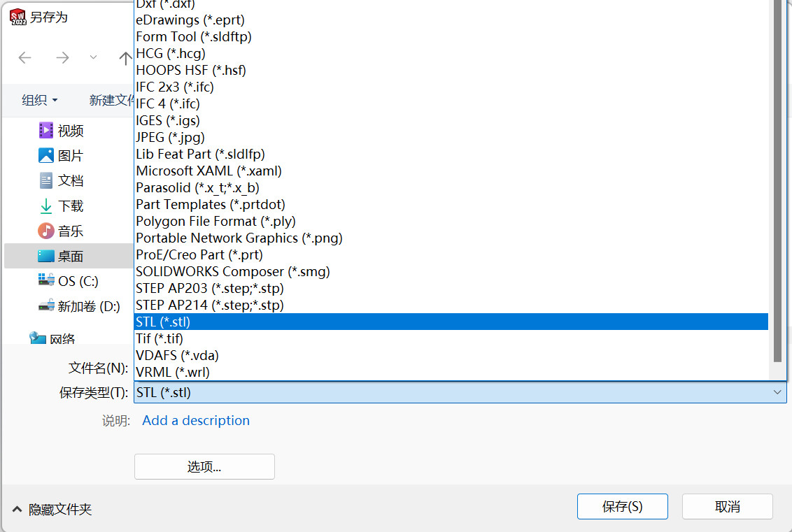Select the OS (C:) drive

tap(77, 281)
